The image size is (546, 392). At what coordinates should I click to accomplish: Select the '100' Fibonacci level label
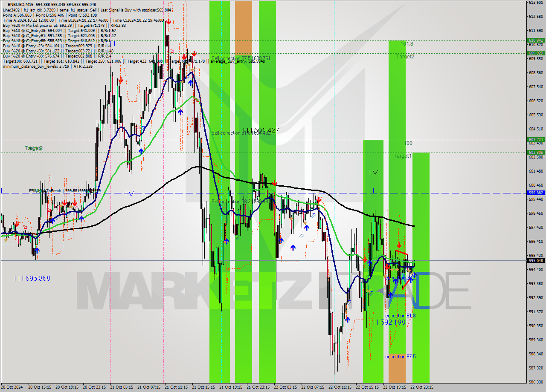tap(408, 143)
